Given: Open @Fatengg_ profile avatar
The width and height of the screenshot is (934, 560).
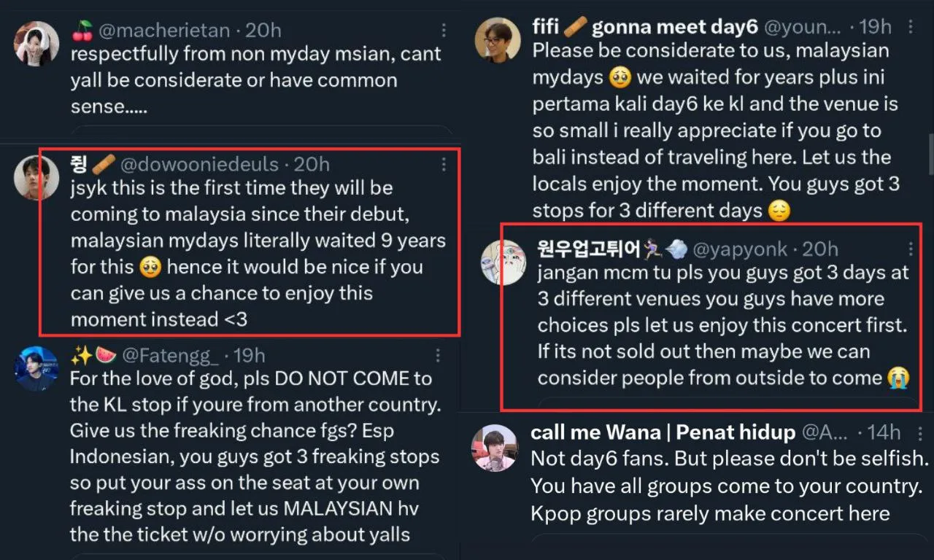Looking at the screenshot, I should tap(36, 368).
